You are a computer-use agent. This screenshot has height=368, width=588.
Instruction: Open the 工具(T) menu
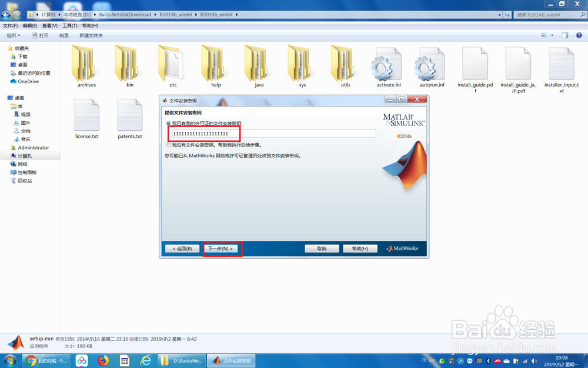click(x=70, y=25)
